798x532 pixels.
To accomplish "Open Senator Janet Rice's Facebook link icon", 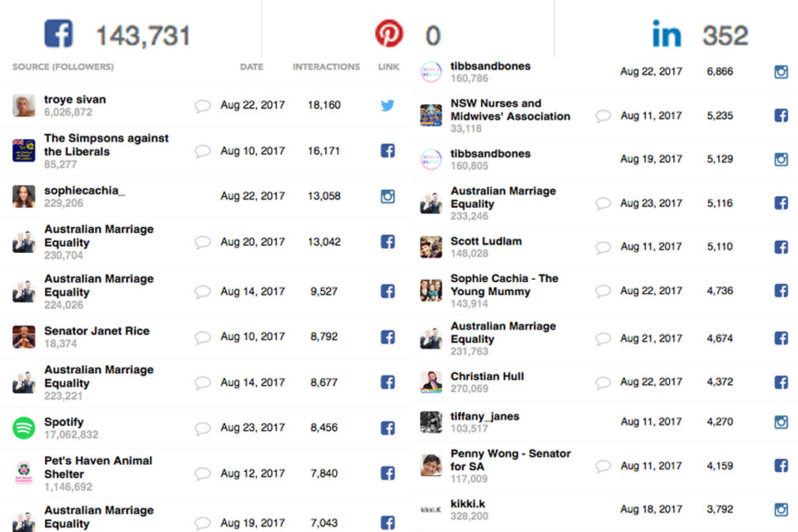I will point(388,337).
